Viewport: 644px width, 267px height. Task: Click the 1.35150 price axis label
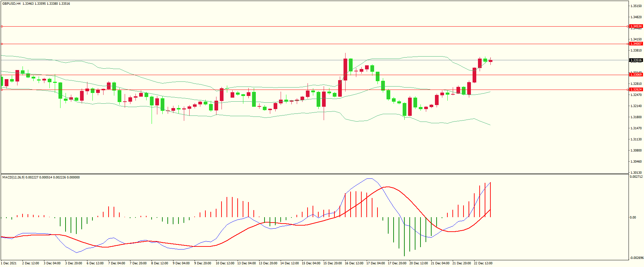click(x=636, y=6)
